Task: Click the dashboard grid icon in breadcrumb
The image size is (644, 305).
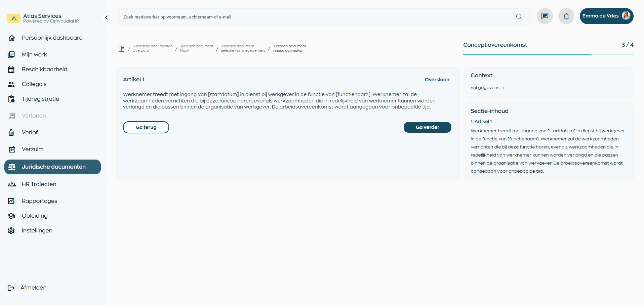Action: click(121, 48)
